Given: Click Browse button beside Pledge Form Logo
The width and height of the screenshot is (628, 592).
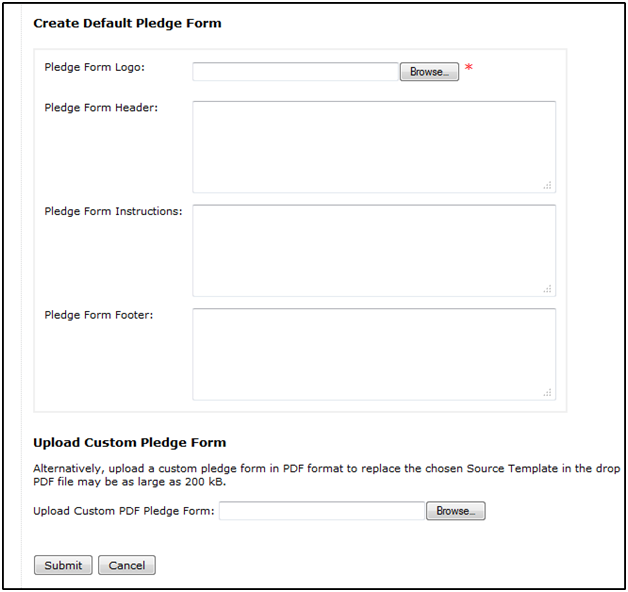Looking at the screenshot, I should click(429, 72).
